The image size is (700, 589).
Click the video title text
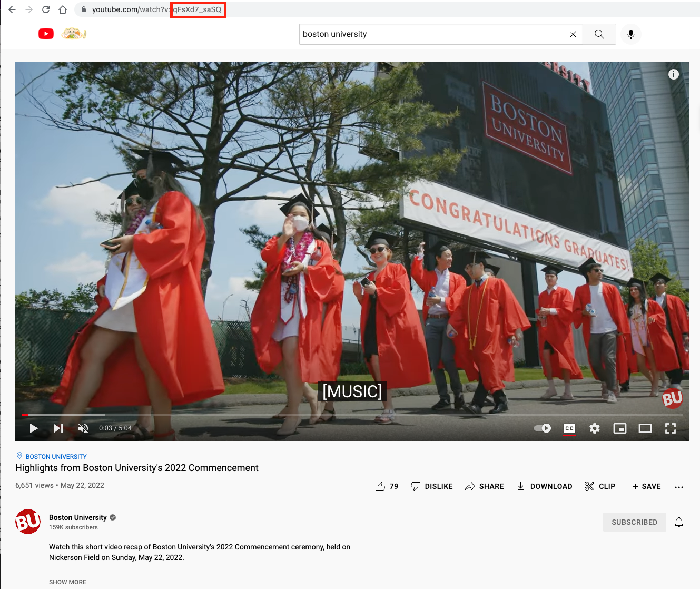tap(137, 468)
